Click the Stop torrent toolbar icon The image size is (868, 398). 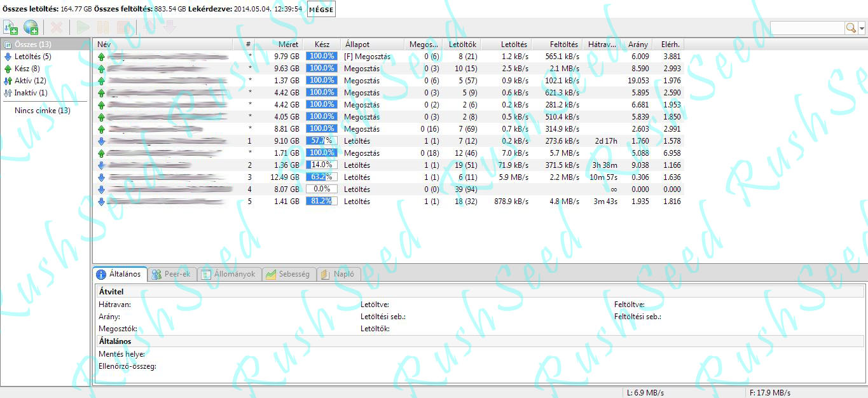pyautogui.click(x=123, y=27)
